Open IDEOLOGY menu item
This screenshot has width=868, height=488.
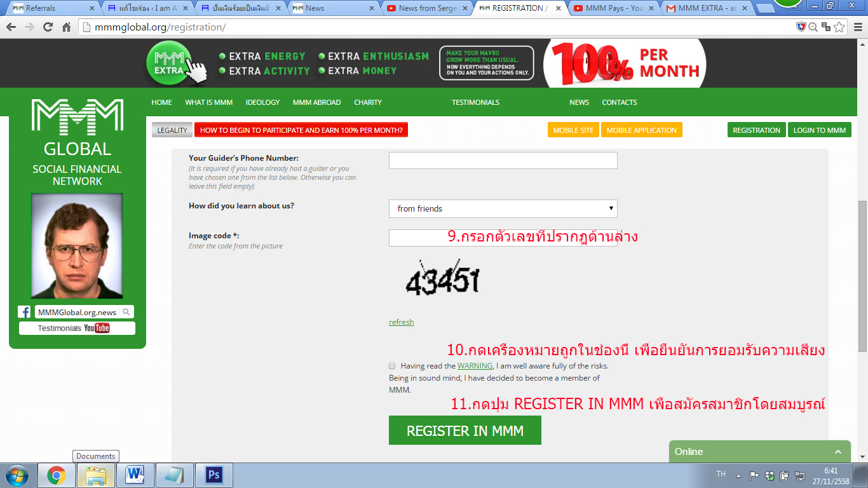tap(262, 102)
